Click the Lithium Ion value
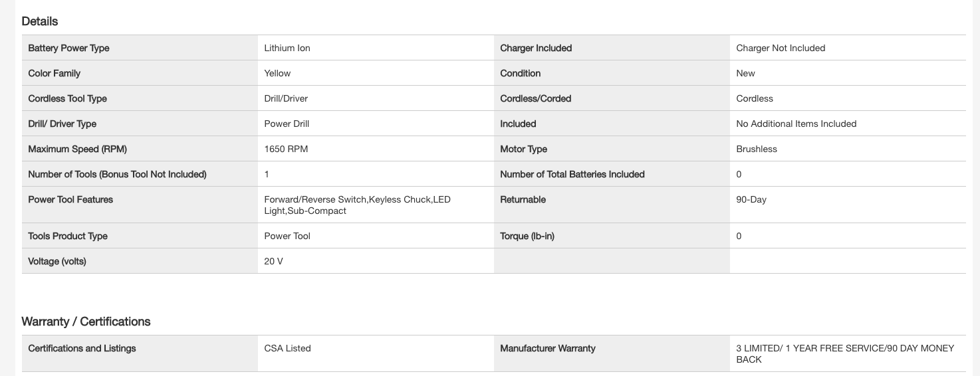 click(x=287, y=48)
